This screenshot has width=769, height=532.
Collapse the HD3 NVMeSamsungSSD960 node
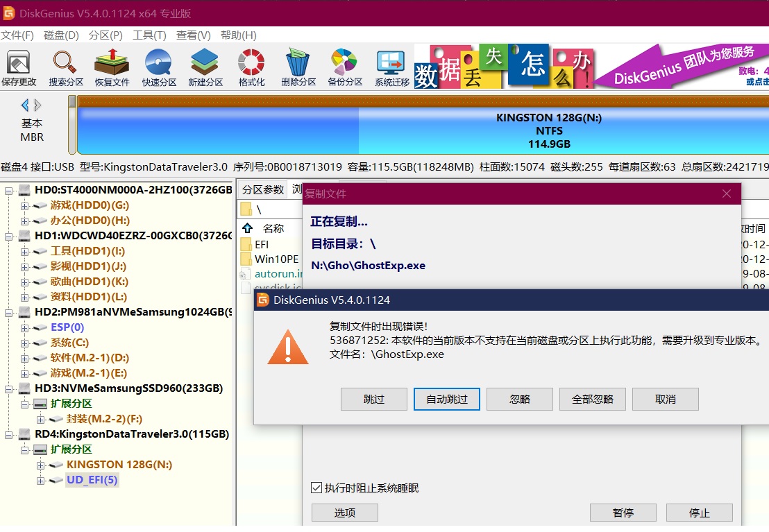pos(8,389)
